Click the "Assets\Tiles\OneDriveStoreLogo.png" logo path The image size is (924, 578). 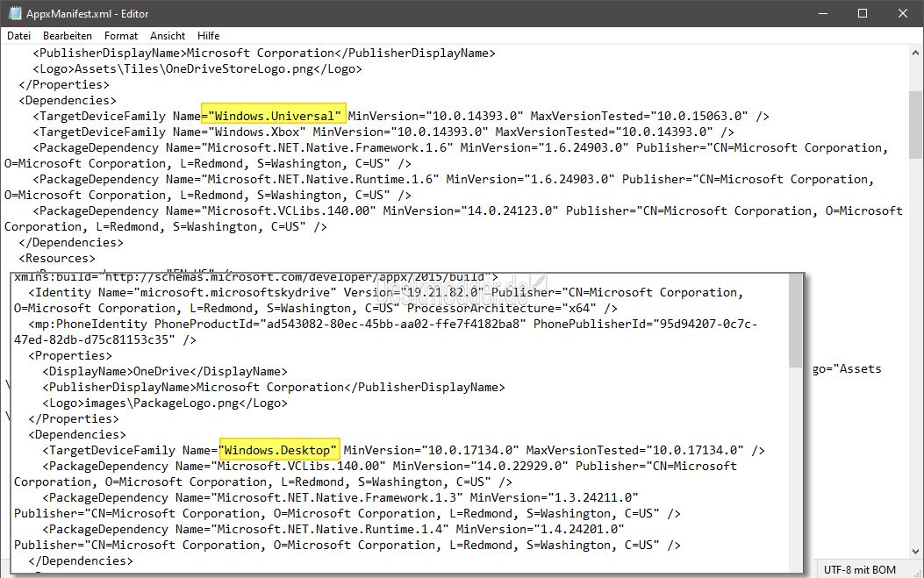[194, 69]
